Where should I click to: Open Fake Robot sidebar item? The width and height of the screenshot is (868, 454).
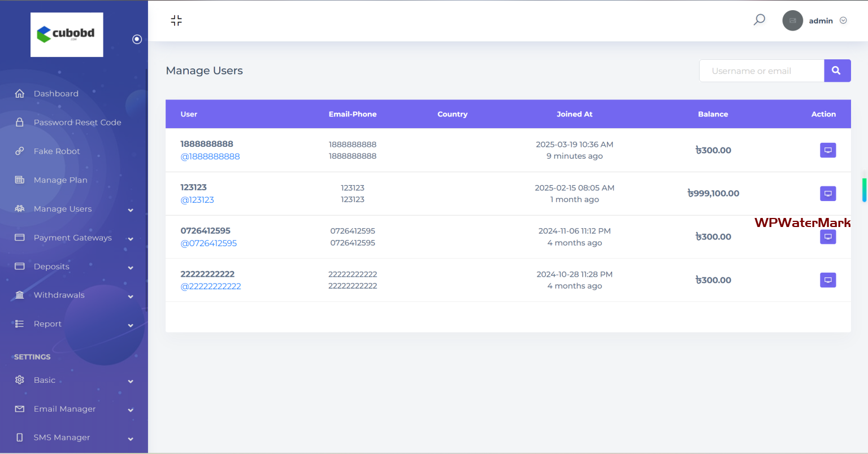tap(57, 151)
